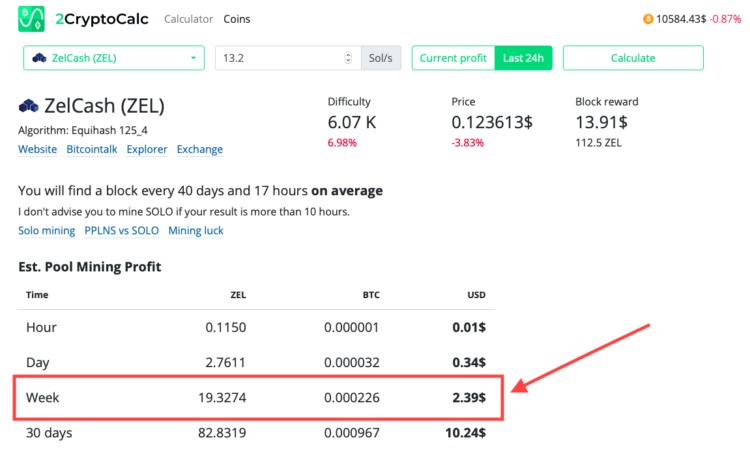Click the Calculate button
The image size is (750, 455).
pyautogui.click(x=633, y=58)
